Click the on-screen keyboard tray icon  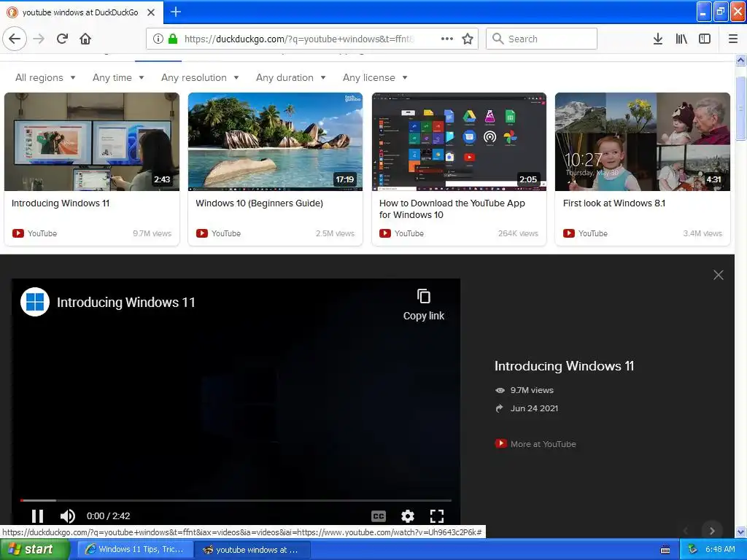tap(665, 550)
